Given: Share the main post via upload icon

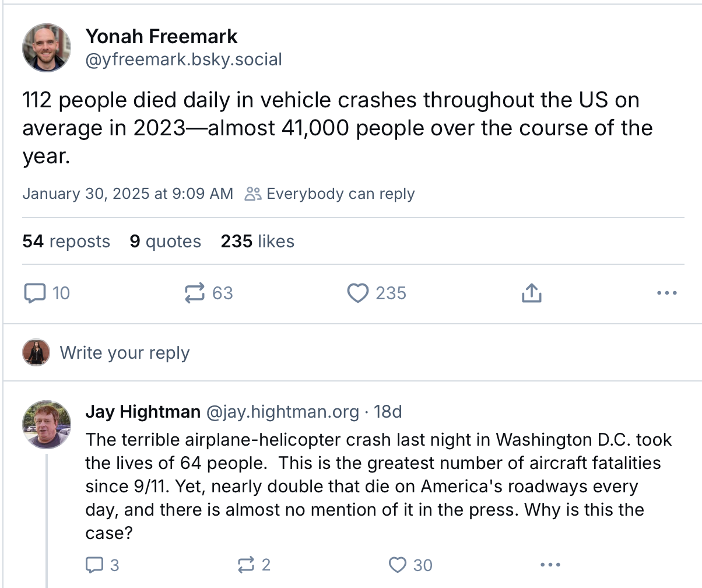Looking at the screenshot, I should pyautogui.click(x=531, y=293).
